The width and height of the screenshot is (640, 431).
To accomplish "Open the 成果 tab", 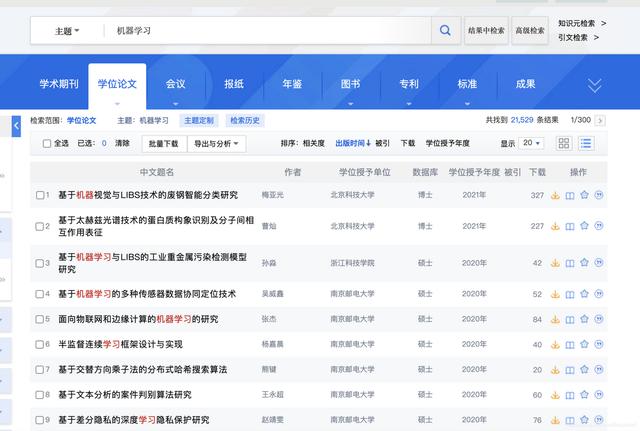I will click(525, 84).
